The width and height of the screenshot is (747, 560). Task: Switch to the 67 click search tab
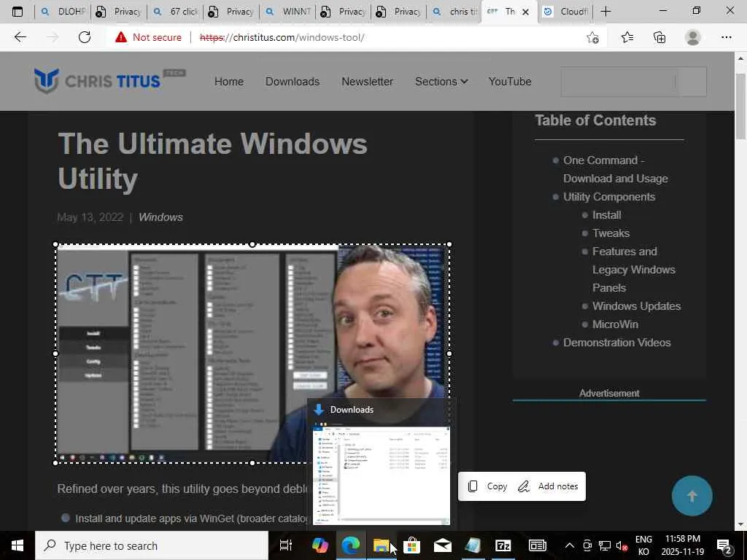[x=175, y=12]
